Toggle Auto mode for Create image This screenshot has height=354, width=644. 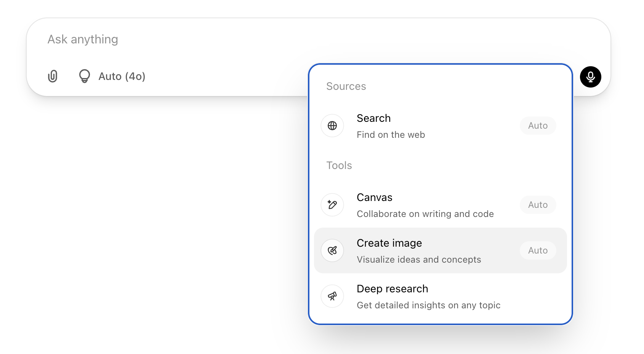(x=537, y=250)
